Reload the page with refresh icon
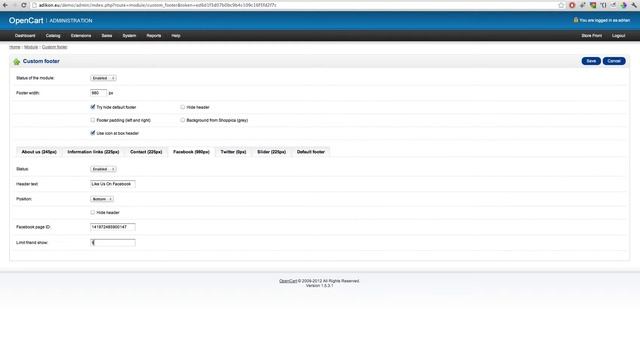The height and width of the screenshot is (360, 640). [x=23, y=5]
